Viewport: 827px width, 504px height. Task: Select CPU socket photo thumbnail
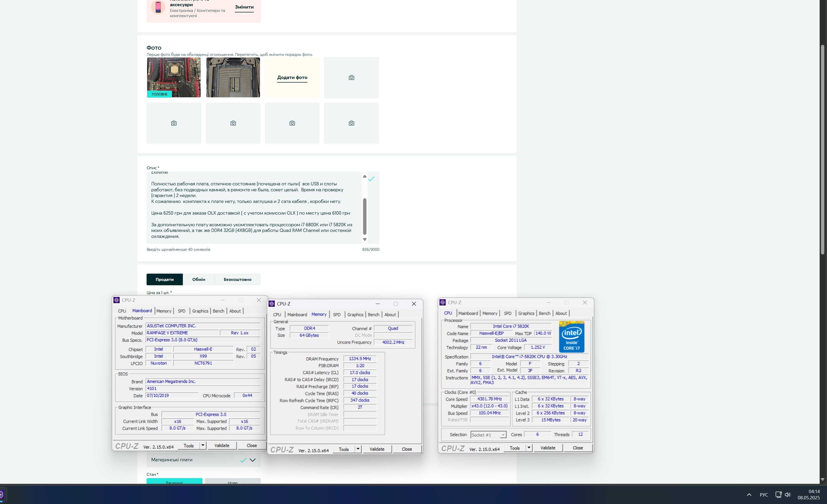[x=233, y=77]
